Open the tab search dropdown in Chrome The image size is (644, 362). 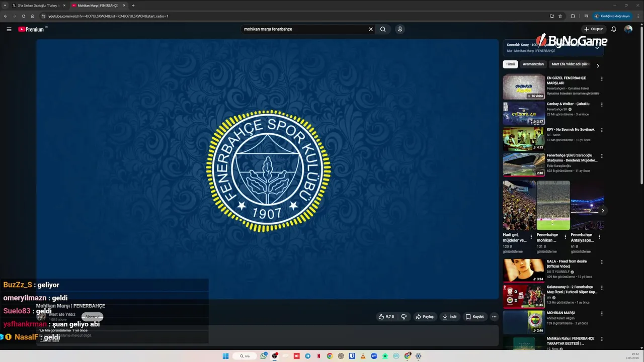(5, 5)
